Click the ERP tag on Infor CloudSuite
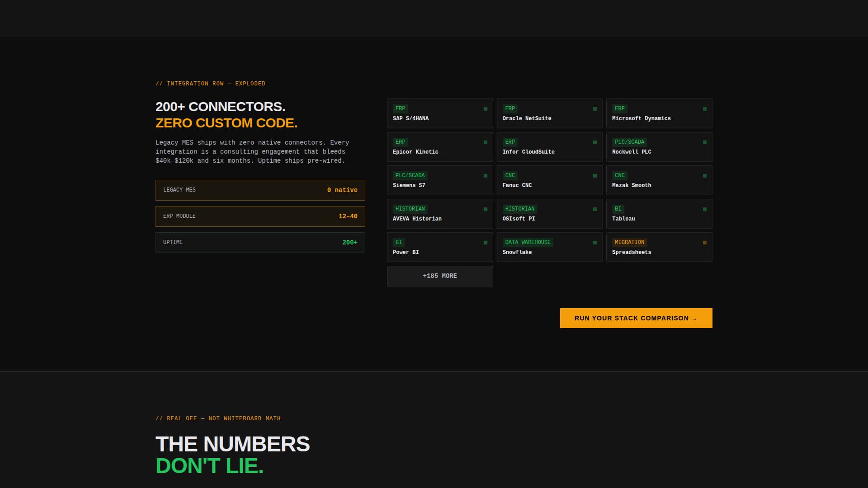Screen dimensions: 868x488 point(510,142)
